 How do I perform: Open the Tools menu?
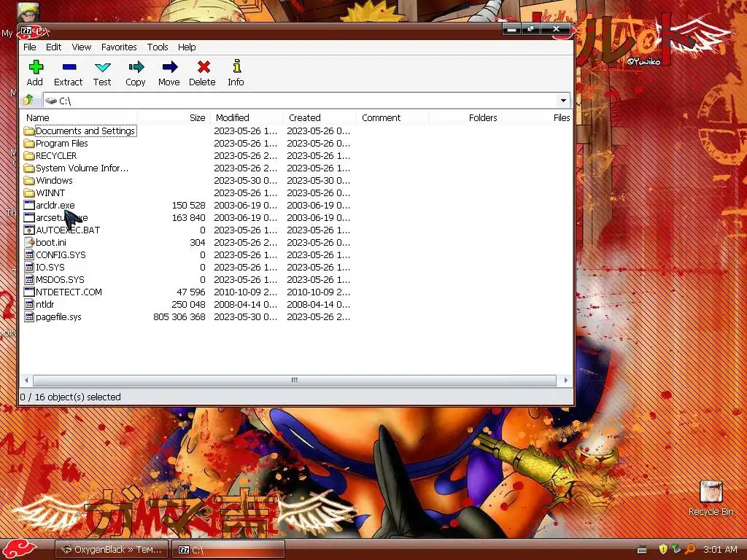pos(158,47)
